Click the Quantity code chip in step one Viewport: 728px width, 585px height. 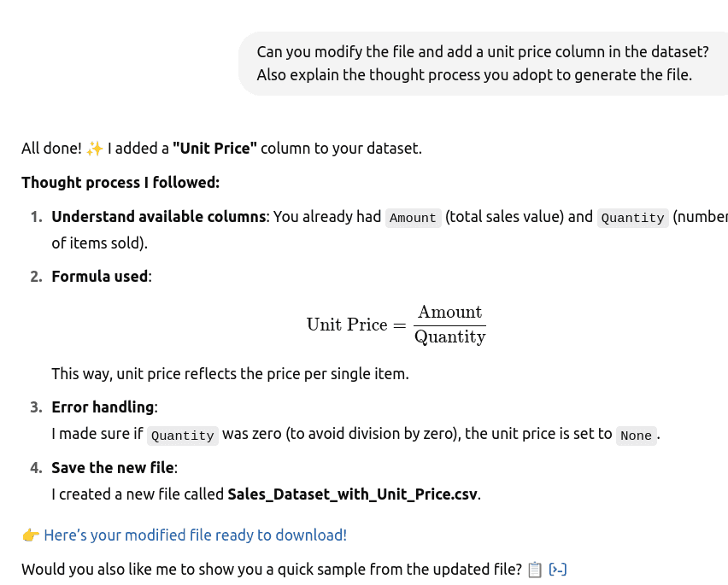632,218
